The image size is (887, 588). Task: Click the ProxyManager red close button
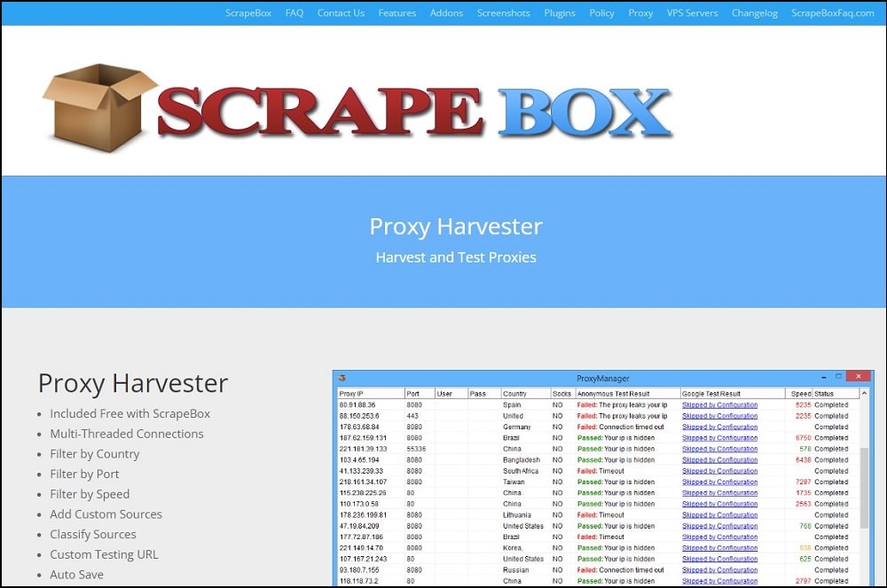[x=859, y=377]
